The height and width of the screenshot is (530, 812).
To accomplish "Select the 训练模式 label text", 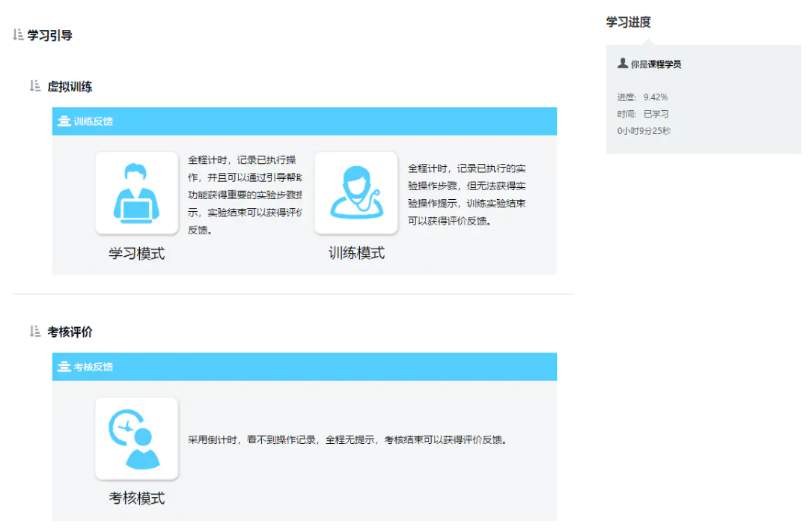I will [x=356, y=252].
